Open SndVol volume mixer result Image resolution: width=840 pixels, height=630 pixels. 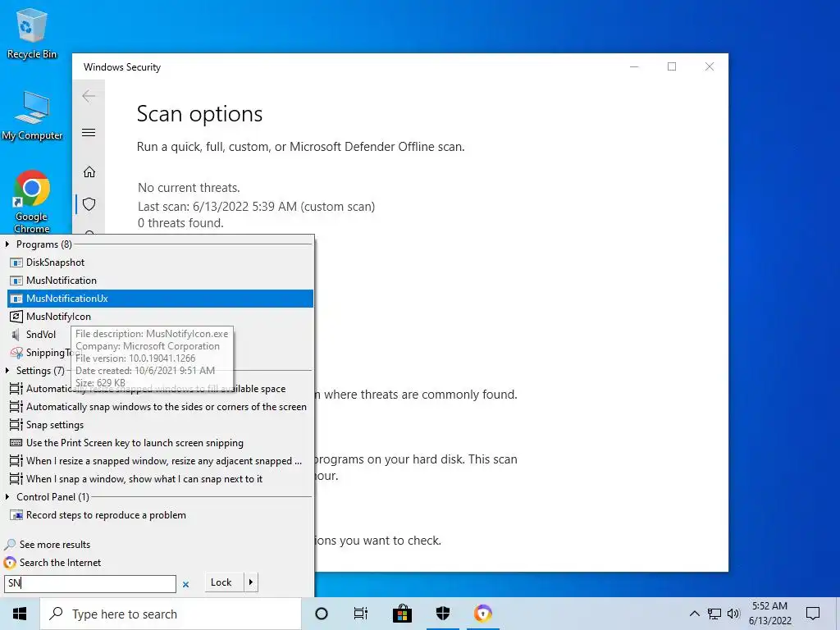[40, 335]
